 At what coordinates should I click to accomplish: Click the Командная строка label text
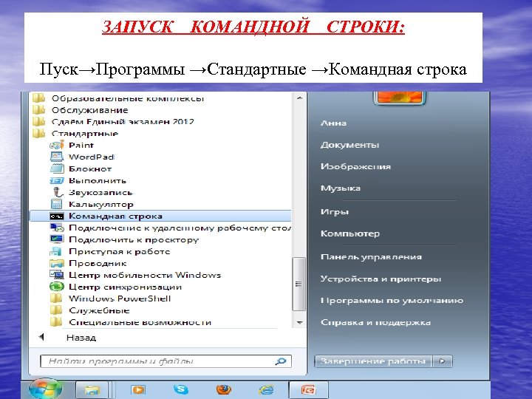(115, 216)
